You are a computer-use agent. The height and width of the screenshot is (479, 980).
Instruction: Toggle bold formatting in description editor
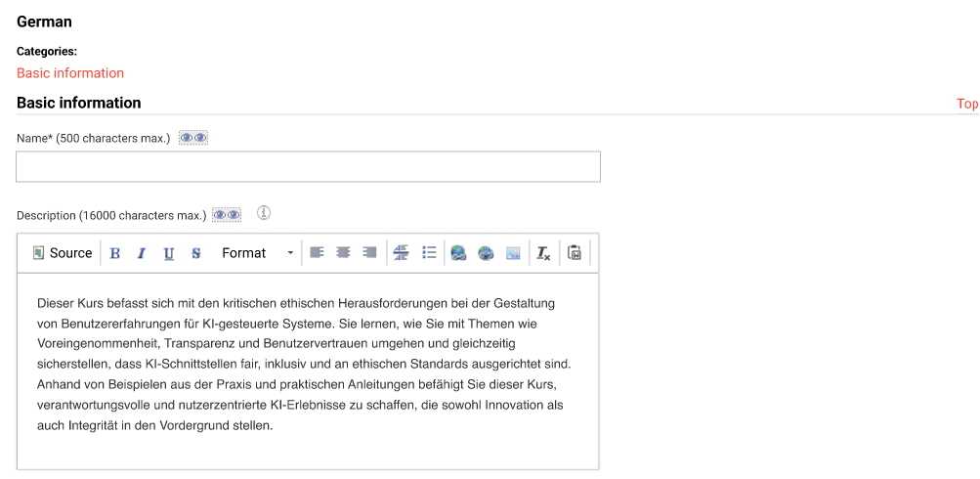click(115, 253)
